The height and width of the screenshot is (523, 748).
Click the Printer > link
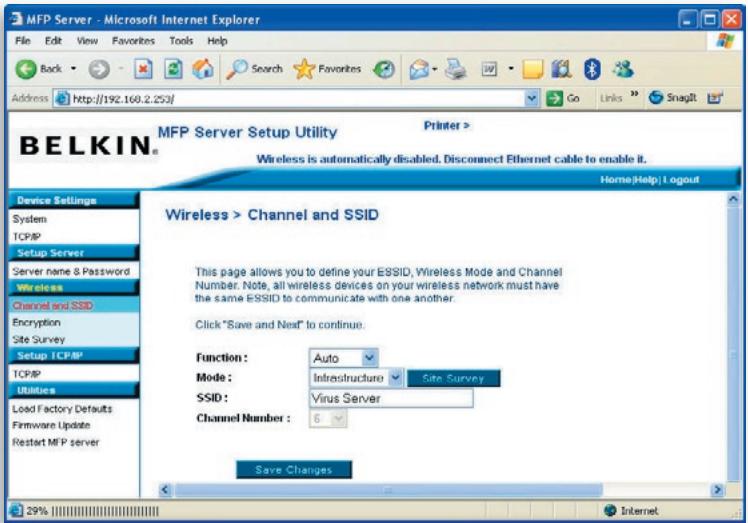tap(447, 126)
